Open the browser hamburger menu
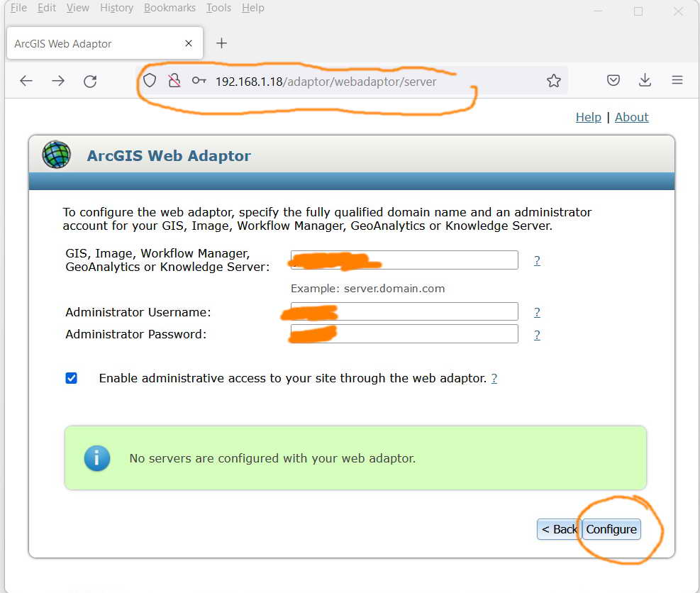The image size is (700, 593). (677, 80)
